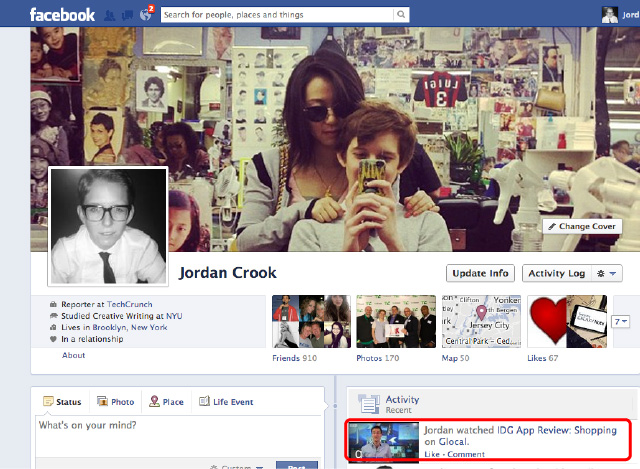Open IDG App Review: Shopping link
Image resolution: width=640 pixels, height=469 pixels.
point(556,430)
